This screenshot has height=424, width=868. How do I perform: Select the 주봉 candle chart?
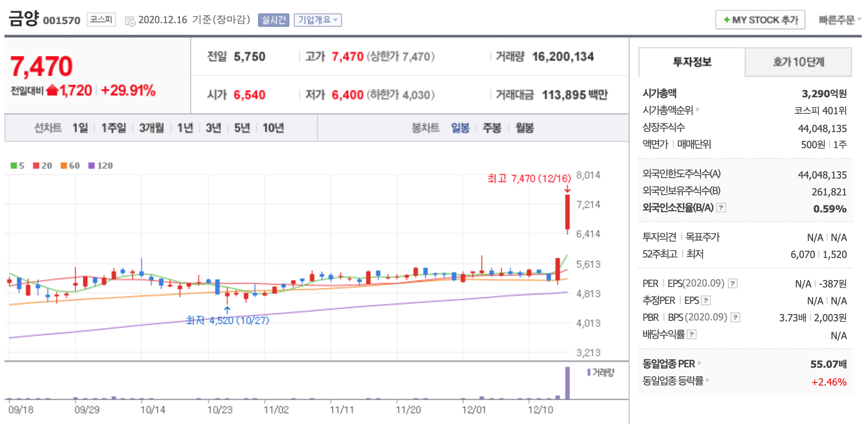pyautogui.click(x=492, y=128)
